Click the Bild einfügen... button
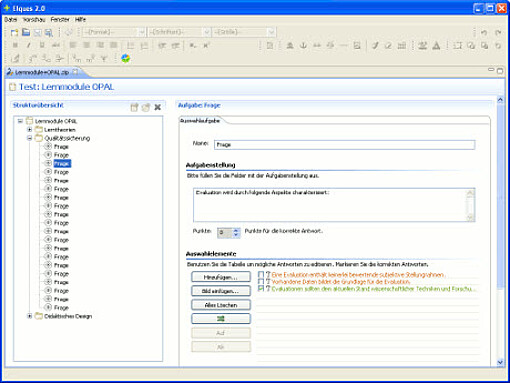 coord(221,291)
